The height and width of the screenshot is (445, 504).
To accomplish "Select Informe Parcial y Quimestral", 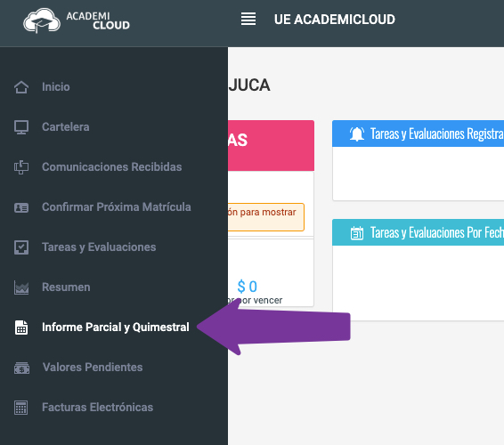I will [x=116, y=328].
